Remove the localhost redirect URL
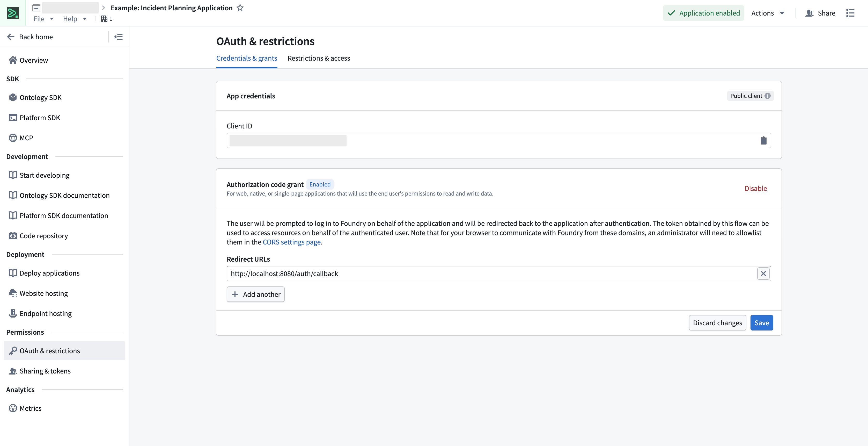This screenshot has height=446, width=868. pyautogui.click(x=763, y=274)
